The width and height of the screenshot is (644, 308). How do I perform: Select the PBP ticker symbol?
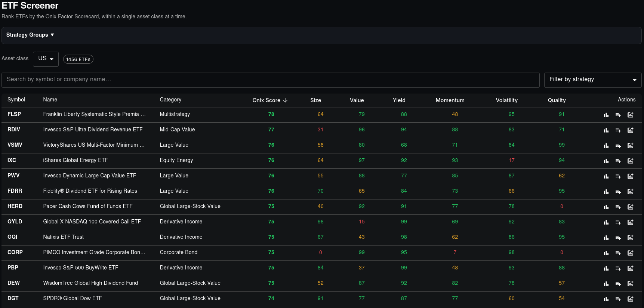click(13, 268)
